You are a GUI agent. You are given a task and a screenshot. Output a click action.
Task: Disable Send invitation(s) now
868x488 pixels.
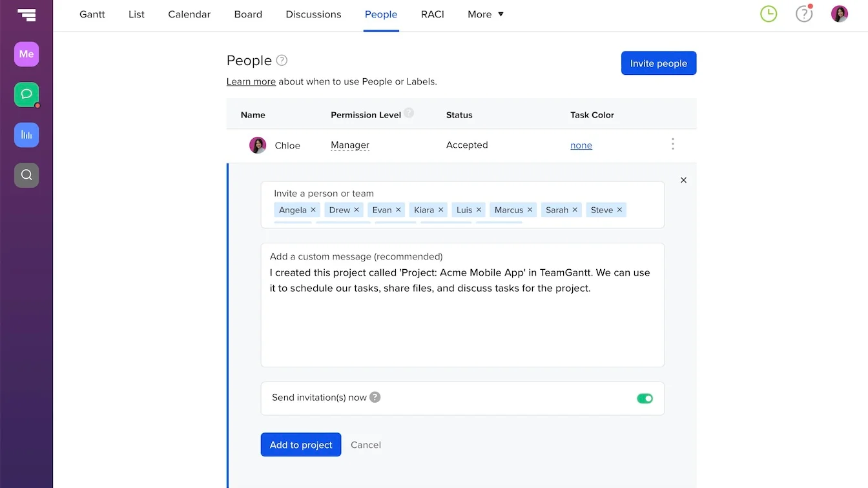(x=645, y=399)
